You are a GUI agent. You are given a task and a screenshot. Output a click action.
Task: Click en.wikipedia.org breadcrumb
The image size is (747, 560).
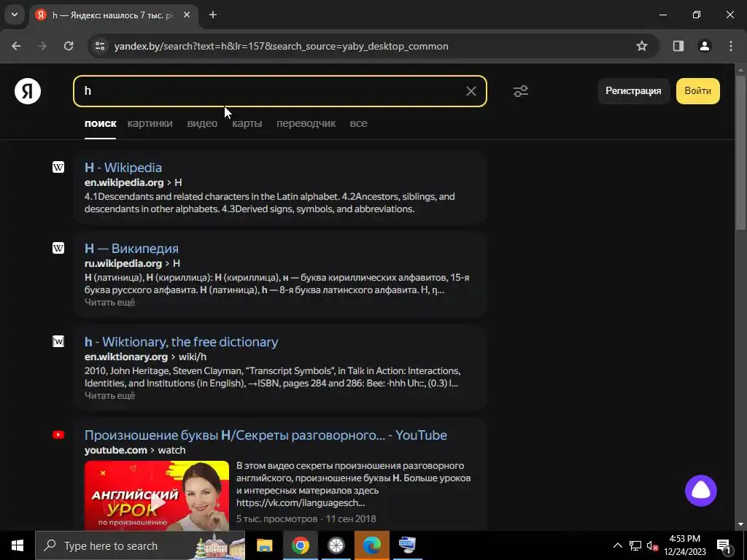[x=124, y=182]
